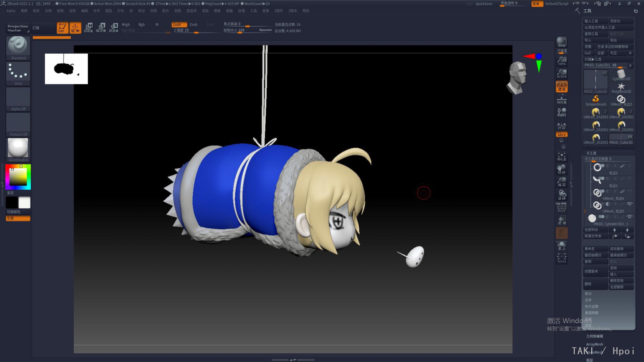Click the 局部转 local rotation icon
The image size is (644, 362).
(562, 112)
